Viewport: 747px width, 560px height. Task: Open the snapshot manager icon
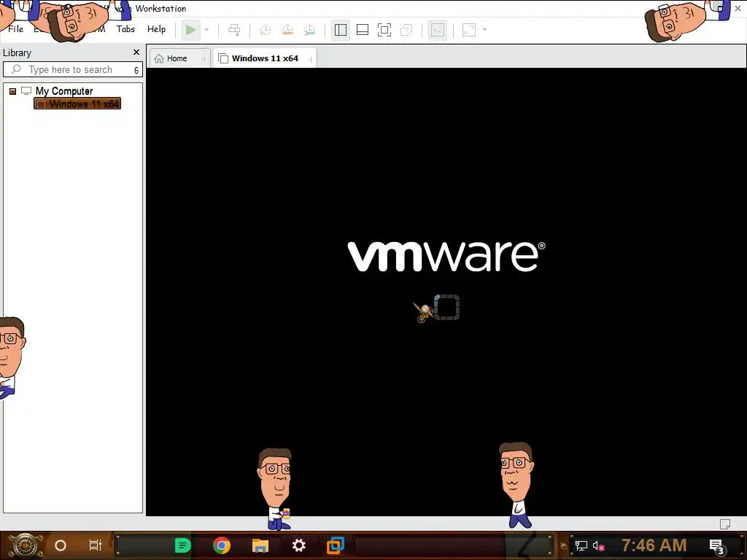click(309, 30)
